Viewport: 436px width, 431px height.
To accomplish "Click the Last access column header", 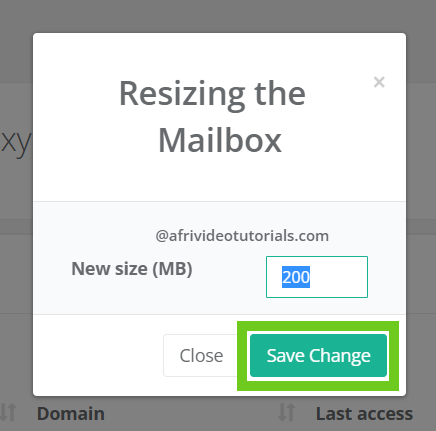I will [x=364, y=413].
